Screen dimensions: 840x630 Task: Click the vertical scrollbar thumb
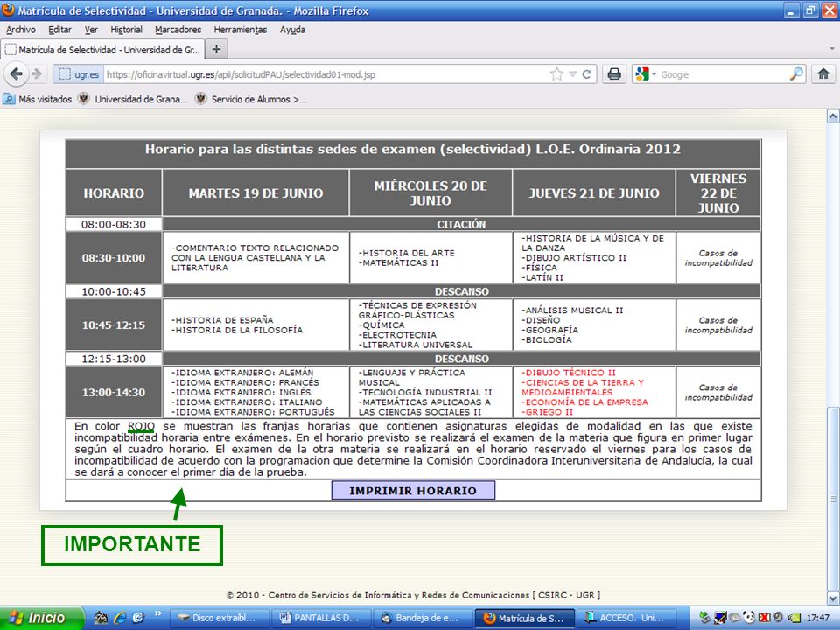point(833,498)
